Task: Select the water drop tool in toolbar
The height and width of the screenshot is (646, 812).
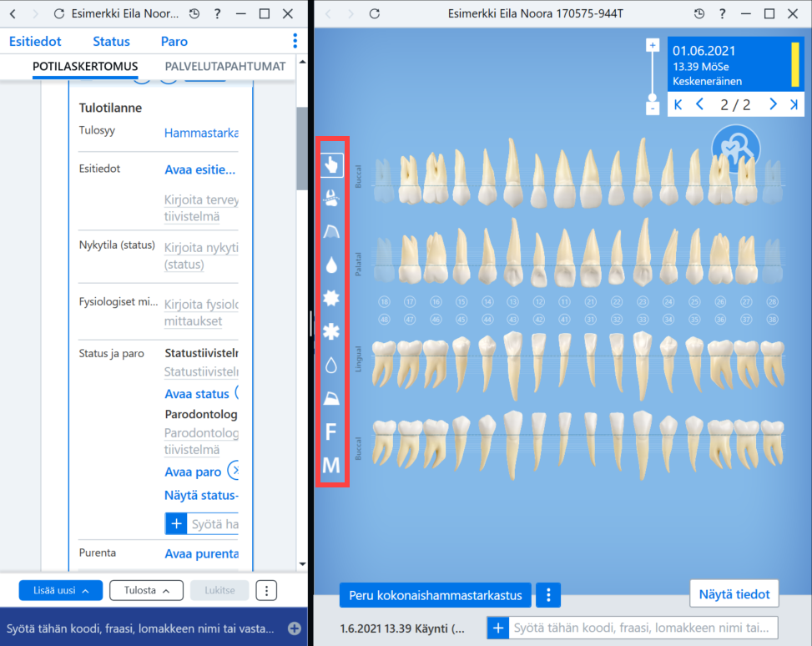Action: pyautogui.click(x=331, y=265)
